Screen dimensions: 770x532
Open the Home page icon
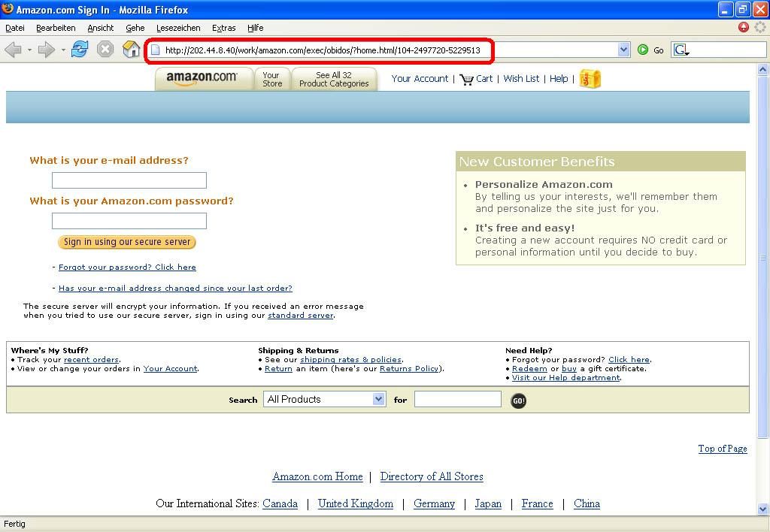(x=131, y=49)
